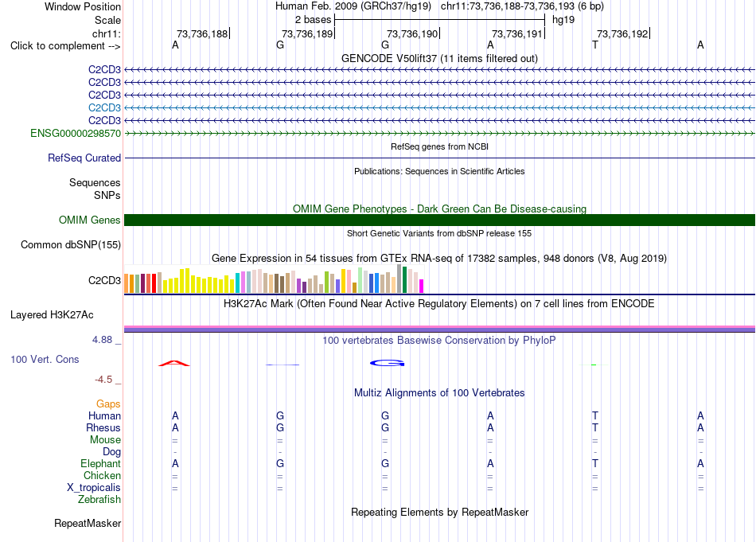Image resolution: width=756 pixels, height=542 pixels.
Task: Click the -4.5 conservation minimum value
Action: coord(103,380)
